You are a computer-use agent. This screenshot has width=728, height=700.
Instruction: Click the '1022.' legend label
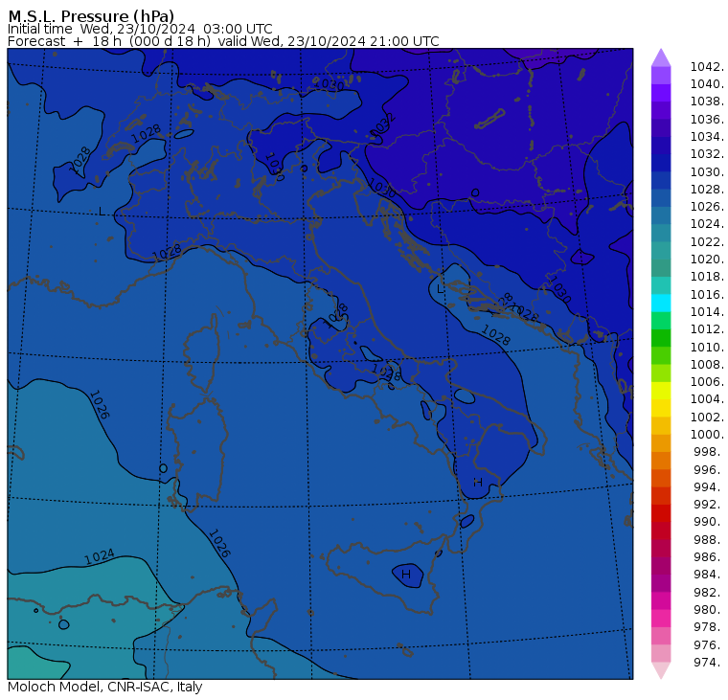pyautogui.click(x=707, y=242)
